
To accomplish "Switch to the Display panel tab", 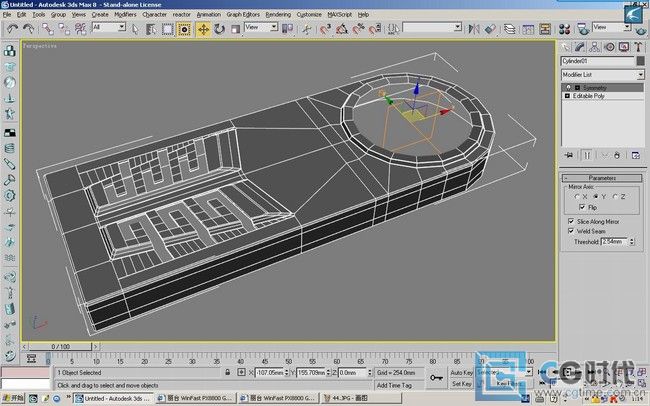I will point(624,47).
